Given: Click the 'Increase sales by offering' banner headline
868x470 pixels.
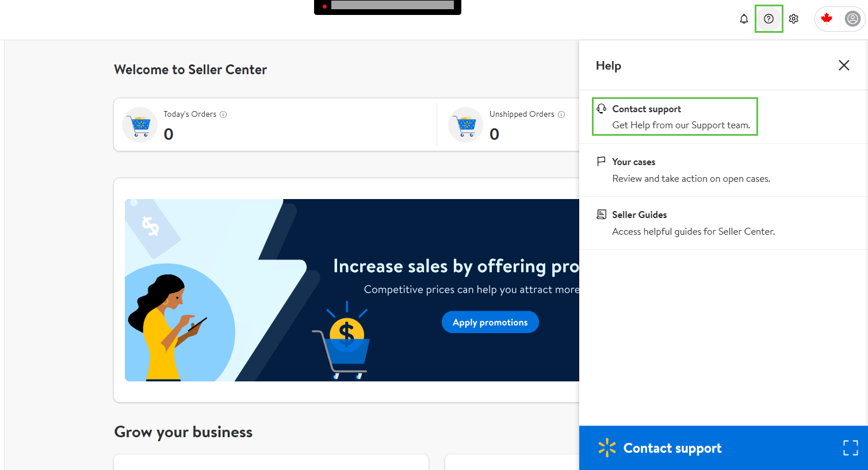Looking at the screenshot, I should 456,266.
